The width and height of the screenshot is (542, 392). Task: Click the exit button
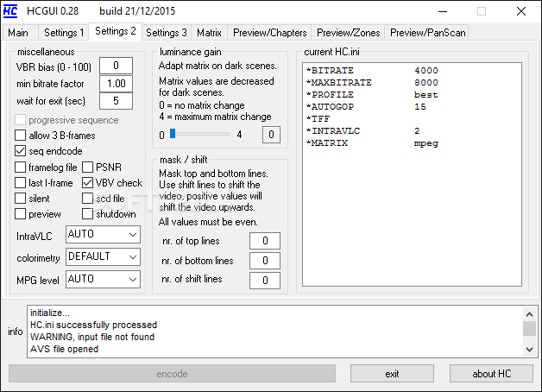(x=392, y=374)
